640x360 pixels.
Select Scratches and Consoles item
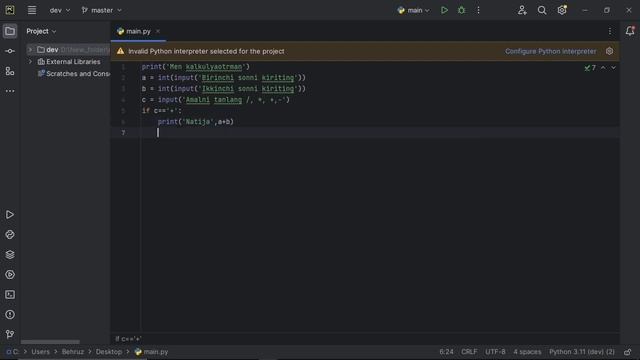(74, 73)
